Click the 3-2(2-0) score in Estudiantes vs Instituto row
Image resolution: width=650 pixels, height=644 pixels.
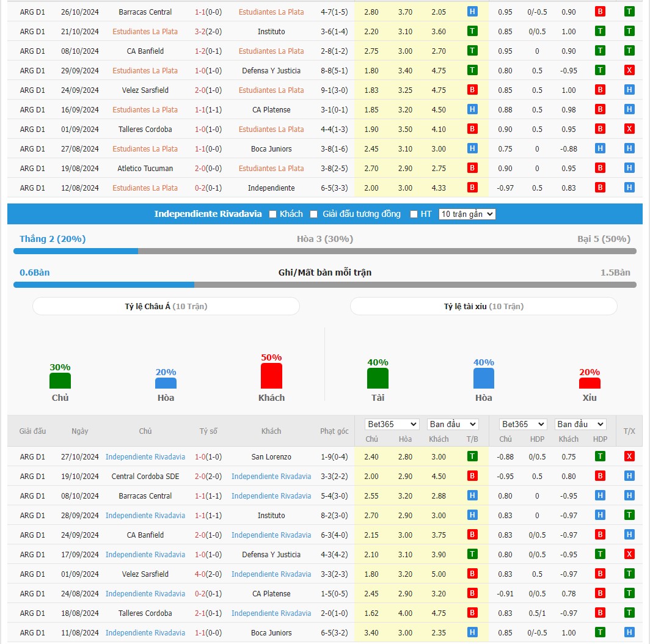point(208,31)
